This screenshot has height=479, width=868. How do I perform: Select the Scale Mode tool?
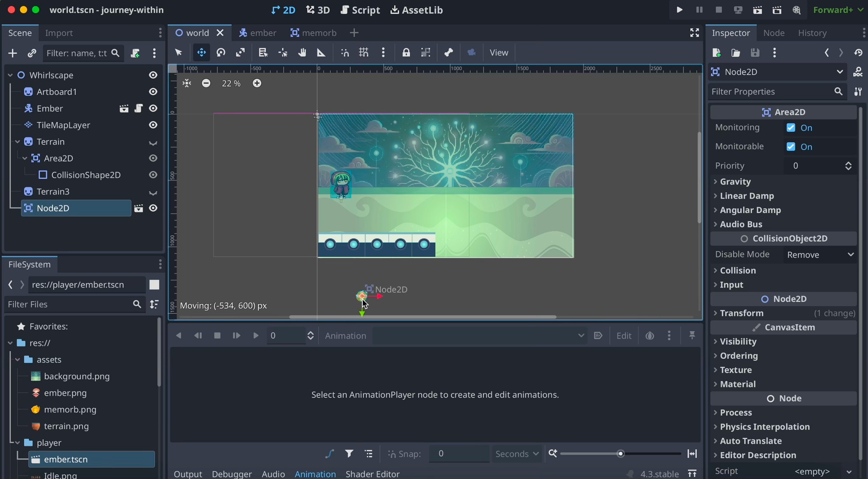point(240,53)
